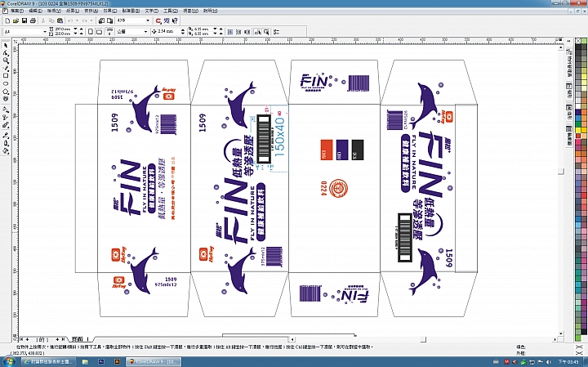Click the Copy icon in toolbar

pos(51,20)
